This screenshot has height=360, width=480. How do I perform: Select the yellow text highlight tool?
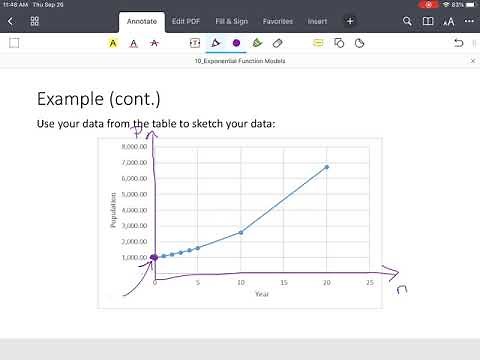(113, 43)
